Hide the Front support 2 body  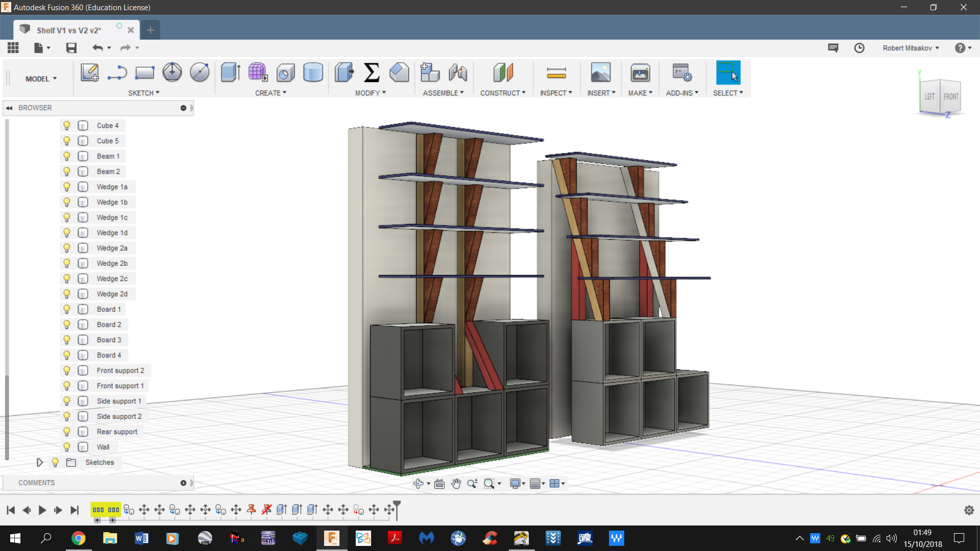(x=67, y=370)
